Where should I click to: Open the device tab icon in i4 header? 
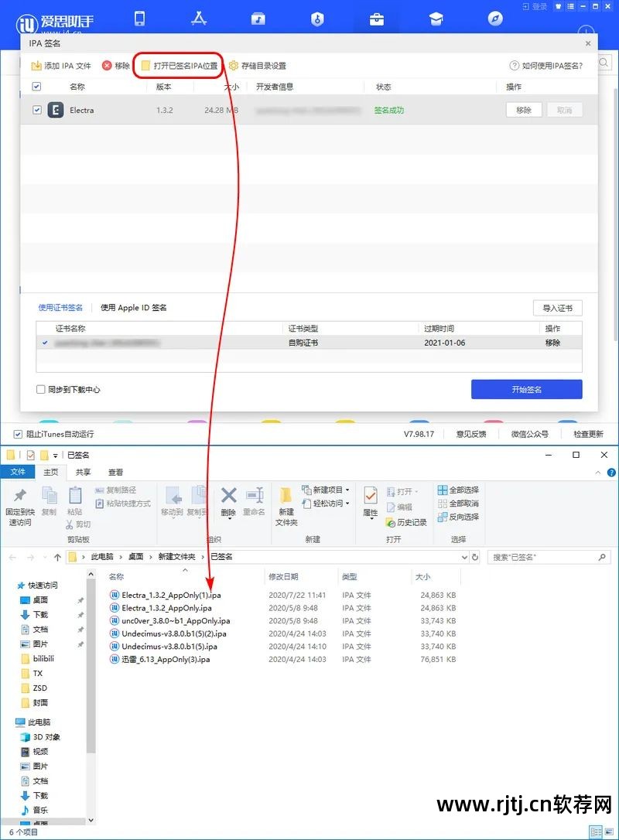(x=139, y=19)
